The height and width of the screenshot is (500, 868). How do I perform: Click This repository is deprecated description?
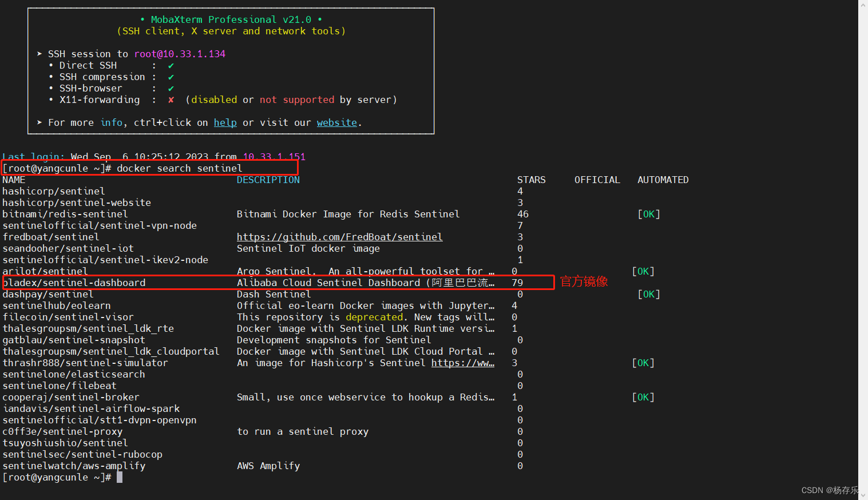pos(366,317)
